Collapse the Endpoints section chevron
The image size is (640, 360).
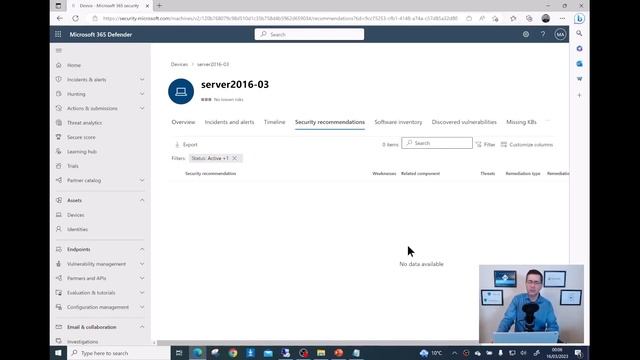click(142, 249)
